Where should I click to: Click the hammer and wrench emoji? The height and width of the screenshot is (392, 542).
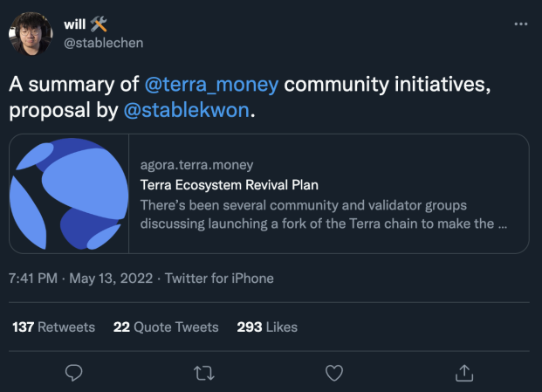coord(99,24)
